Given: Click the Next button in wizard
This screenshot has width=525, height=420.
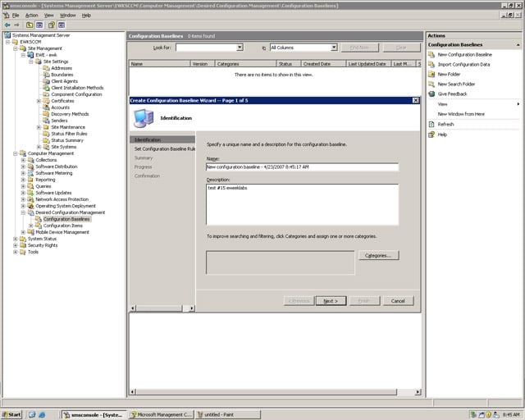Looking at the screenshot, I should (x=331, y=301).
